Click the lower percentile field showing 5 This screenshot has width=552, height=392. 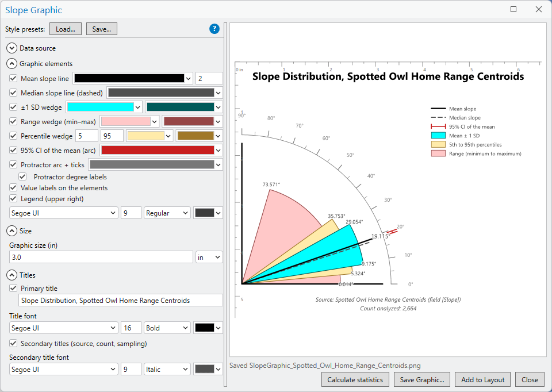pyautogui.click(x=87, y=136)
